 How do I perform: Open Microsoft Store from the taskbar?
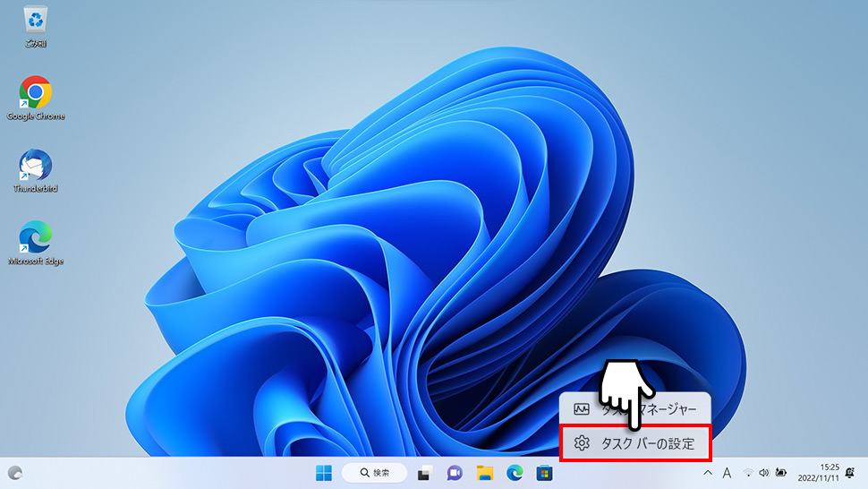point(543,472)
